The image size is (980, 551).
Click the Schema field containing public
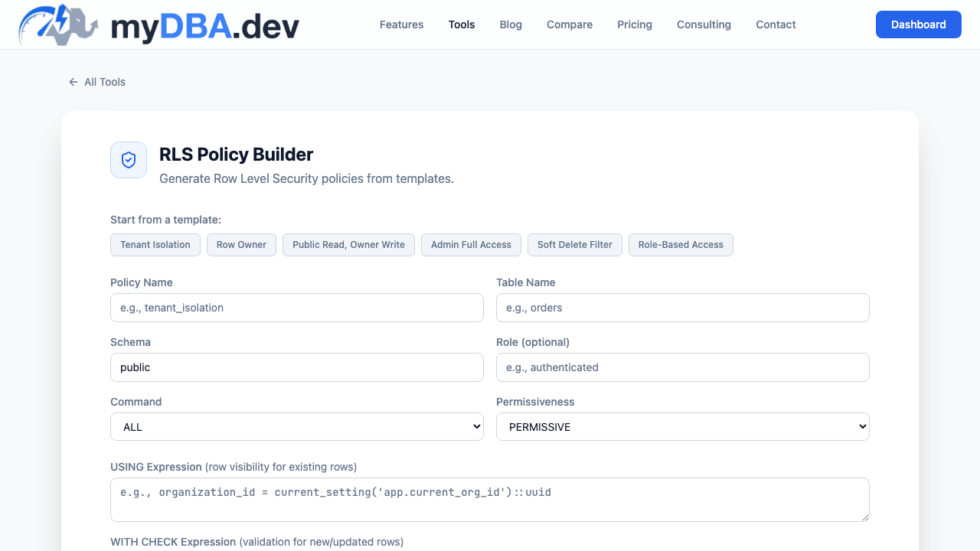click(297, 367)
